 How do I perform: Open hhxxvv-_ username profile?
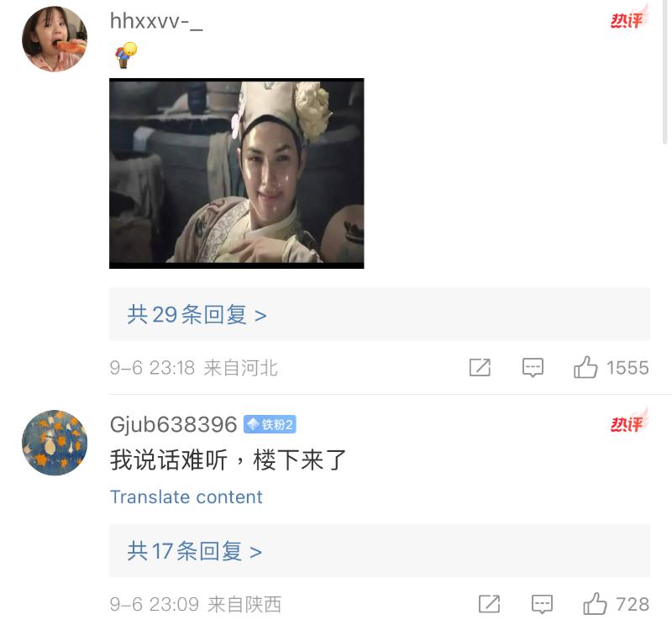pyautogui.click(x=156, y=22)
